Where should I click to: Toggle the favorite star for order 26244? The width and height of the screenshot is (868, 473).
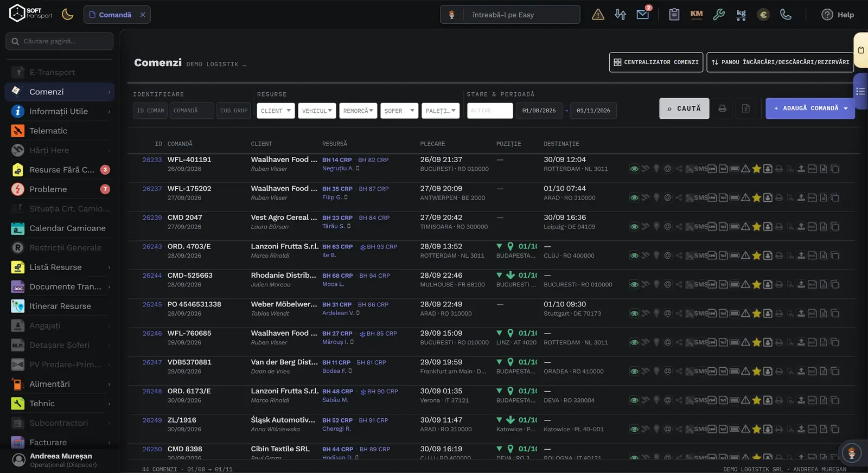coord(756,285)
